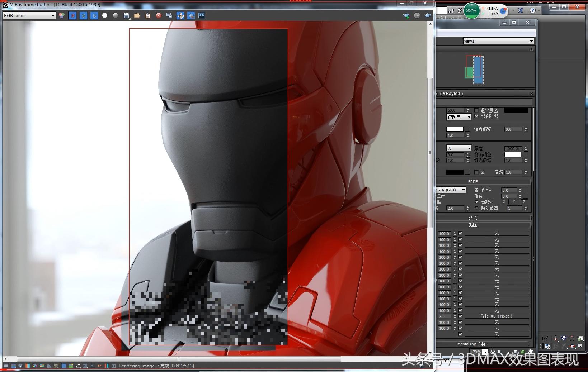Collapse the BRDF rollout header
Image resolution: width=588 pixels, height=372 pixels.
click(473, 182)
